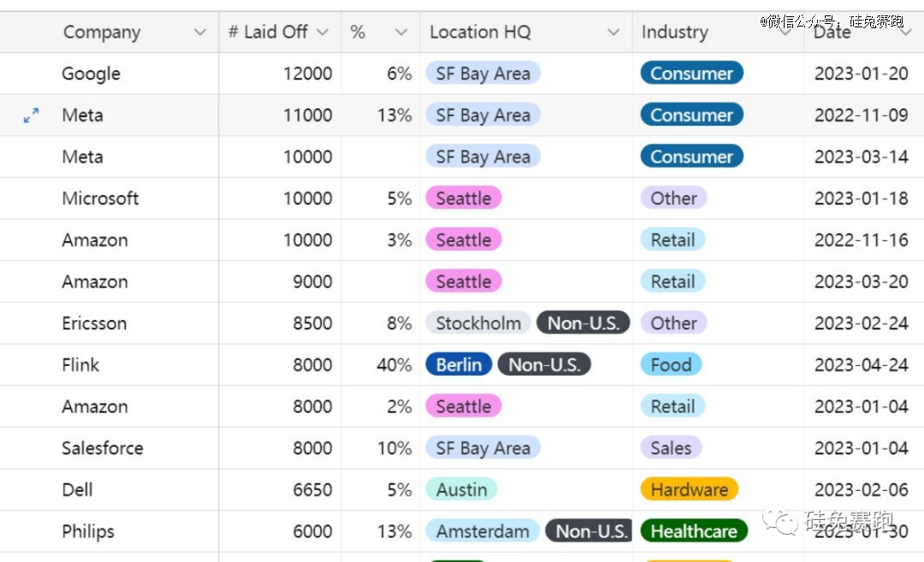Image resolution: width=924 pixels, height=562 pixels.
Task: Select the Consumer tag in Google row
Action: coord(692,73)
